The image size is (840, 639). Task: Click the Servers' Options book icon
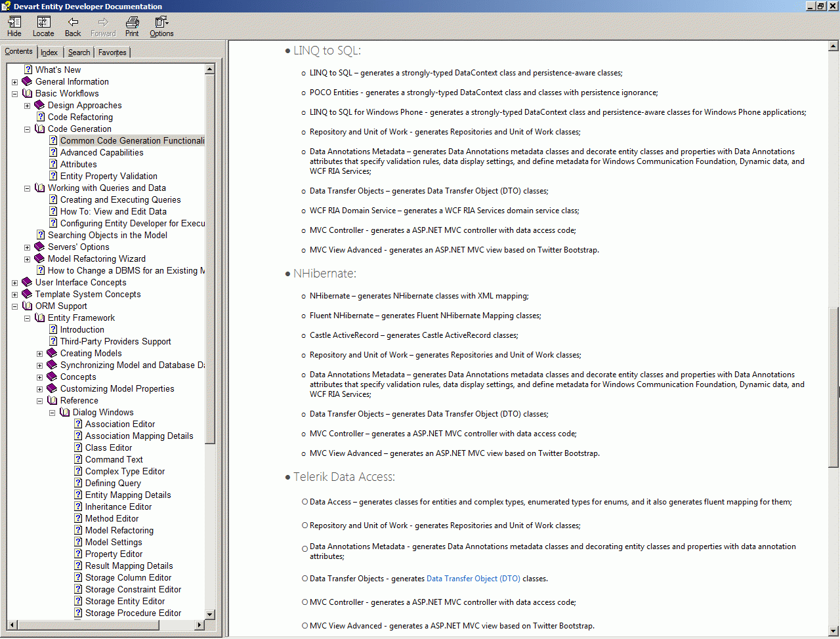coord(39,247)
